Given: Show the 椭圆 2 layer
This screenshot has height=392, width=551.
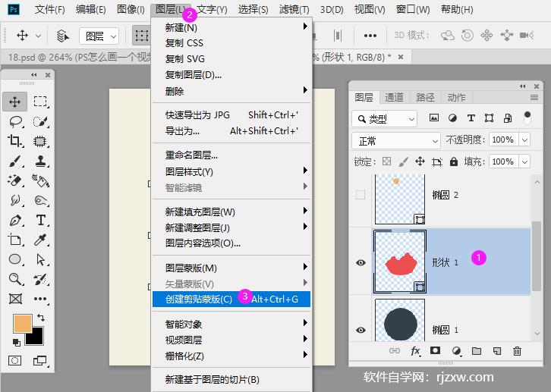Looking at the screenshot, I should pos(361,194).
